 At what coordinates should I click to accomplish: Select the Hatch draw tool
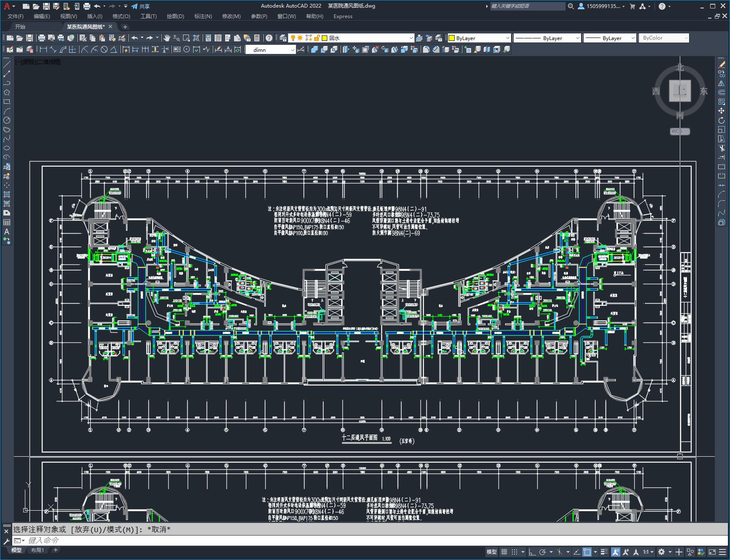point(7,194)
